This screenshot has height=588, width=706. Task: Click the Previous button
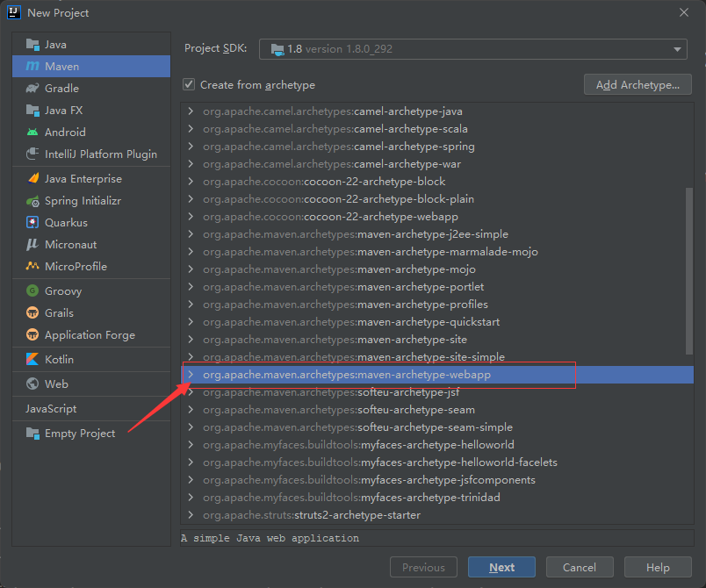click(x=423, y=567)
